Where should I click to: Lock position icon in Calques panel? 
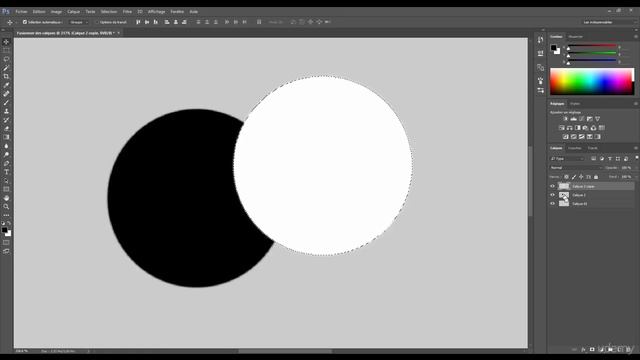click(581, 177)
